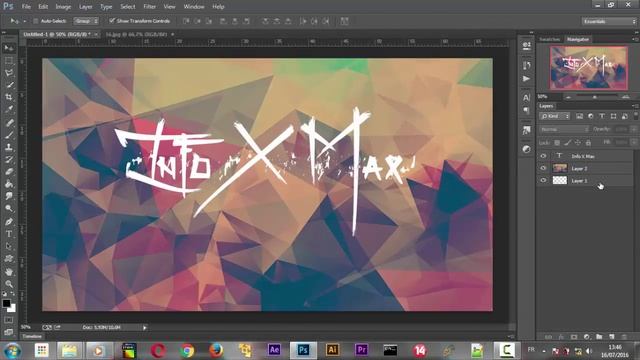Switch to the Swatches tab
Screen dimensions: 640x360
549,39
